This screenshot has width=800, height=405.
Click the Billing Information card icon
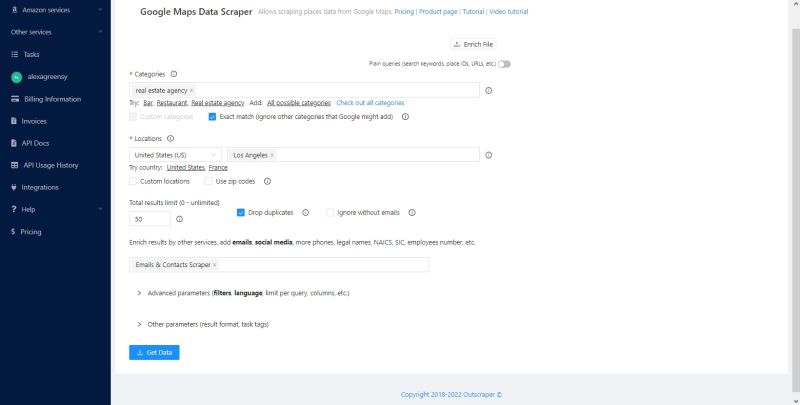15,99
